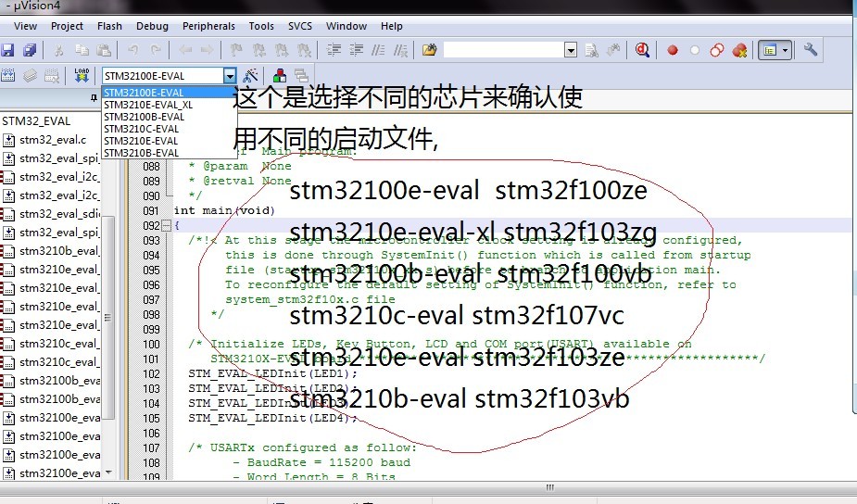Click the Build target icon
Viewport: 857px width, 504px height.
click(x=30, y=75)
